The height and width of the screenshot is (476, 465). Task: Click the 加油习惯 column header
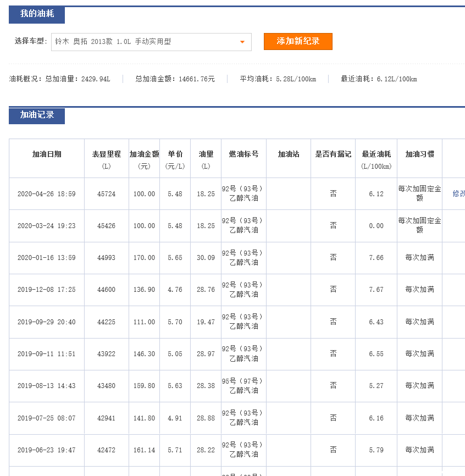click(419, 154)
